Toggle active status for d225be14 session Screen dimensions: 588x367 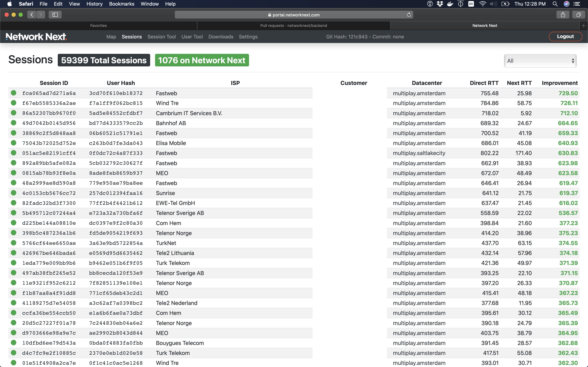pyautogui.click(x=14, y=223)
